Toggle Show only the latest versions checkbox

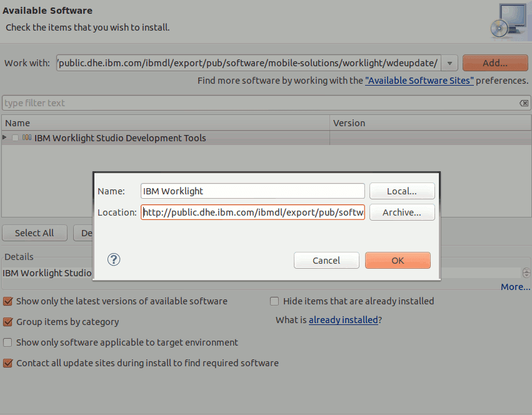point(8,301)
